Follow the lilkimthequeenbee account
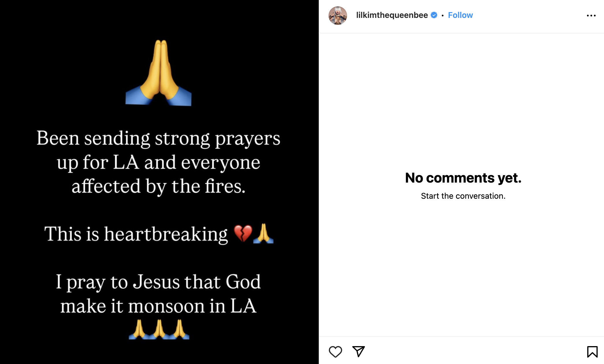 [x=460, y=15]
